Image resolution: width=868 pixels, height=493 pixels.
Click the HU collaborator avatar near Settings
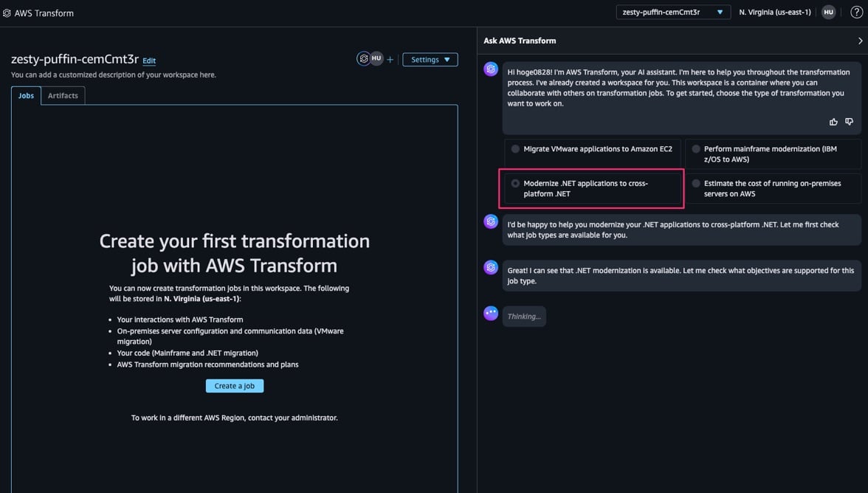376,58
